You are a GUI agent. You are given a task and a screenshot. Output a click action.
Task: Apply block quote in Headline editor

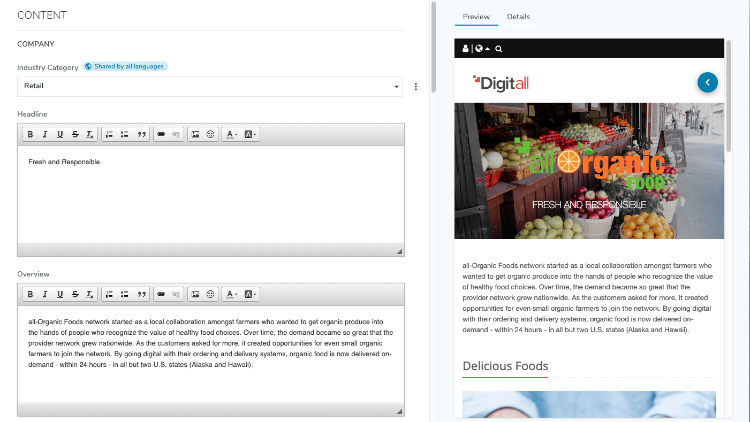[141, 134]
